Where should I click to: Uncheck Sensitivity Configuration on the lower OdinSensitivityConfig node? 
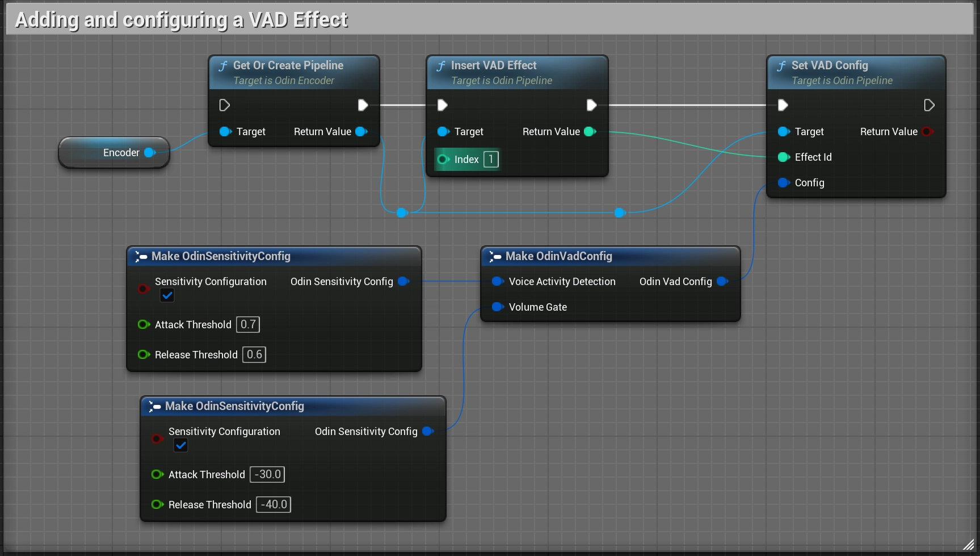point(180,445)
